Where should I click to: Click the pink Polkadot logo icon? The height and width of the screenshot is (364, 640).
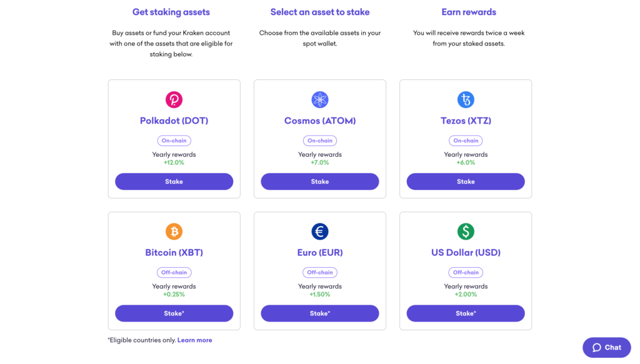pyautogui.click(x=174, y=99)
